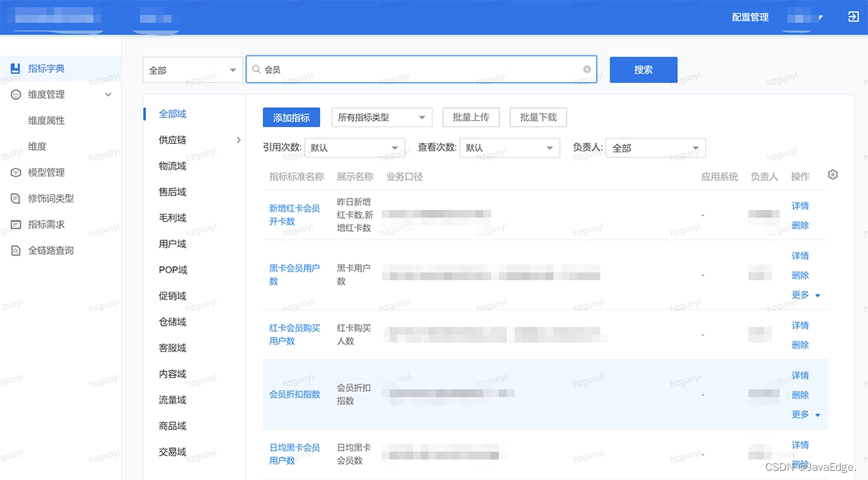Select 客服域 domain
Image resolution: width=868 pixels, height=480 pixels.
click(x=173, y=348)
